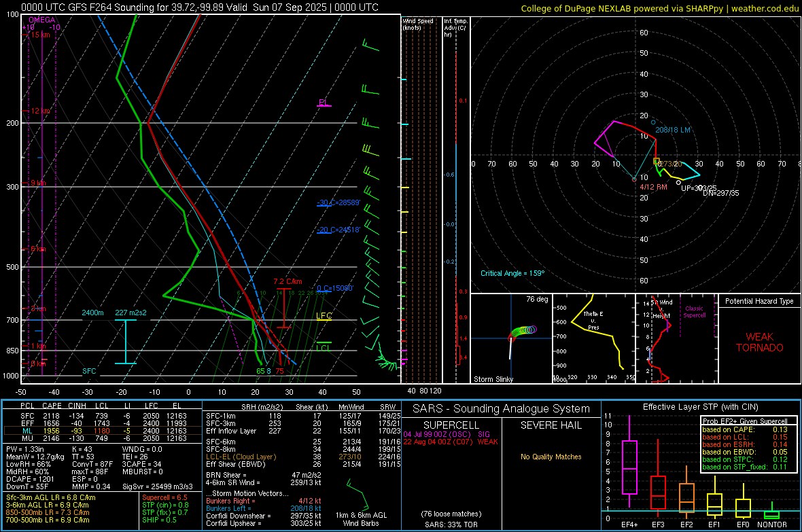Click the -20 C=24518' height label
This screenshot has height=532, width=802.
point(338,230)
